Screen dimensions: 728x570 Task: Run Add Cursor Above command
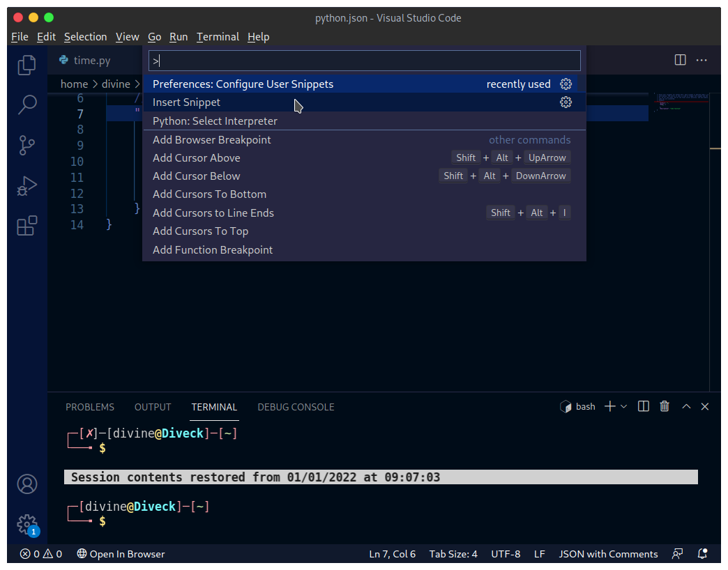364,157
